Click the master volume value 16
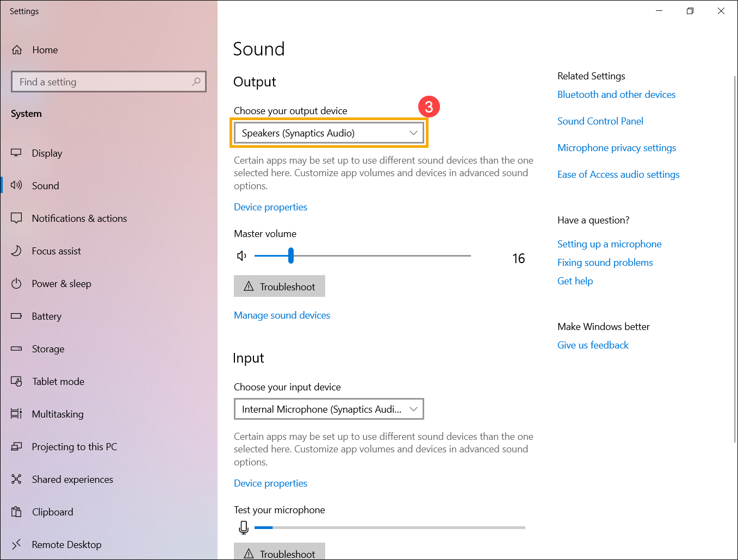738x560 pixels. (518, 258)
